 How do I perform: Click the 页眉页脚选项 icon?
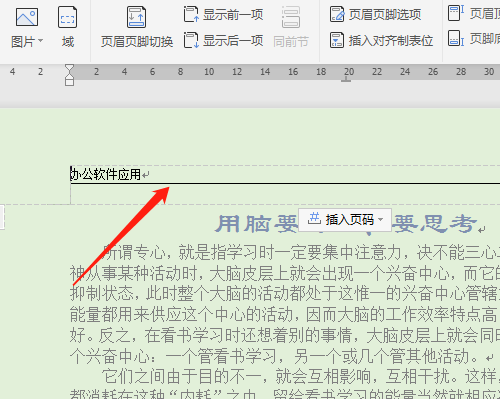click(x=337, y=14)
